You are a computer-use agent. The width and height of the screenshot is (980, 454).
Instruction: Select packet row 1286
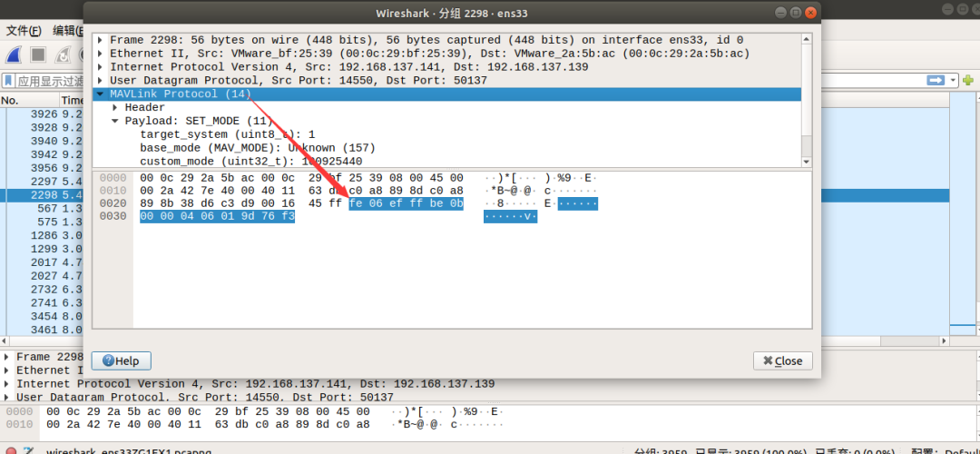(42, 235)
